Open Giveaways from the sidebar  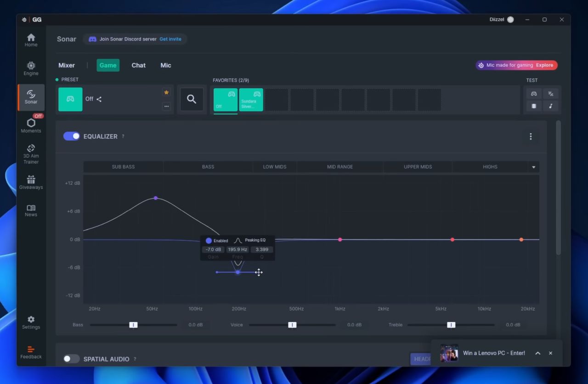31,182
